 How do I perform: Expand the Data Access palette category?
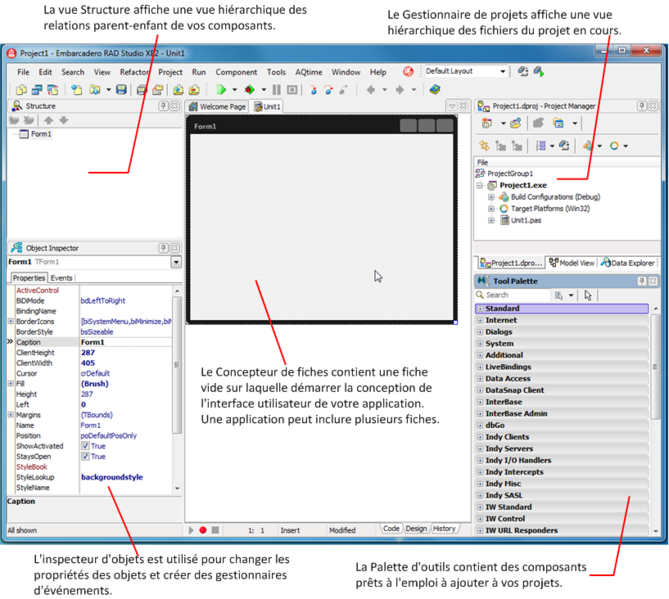[x=480, y=379]
